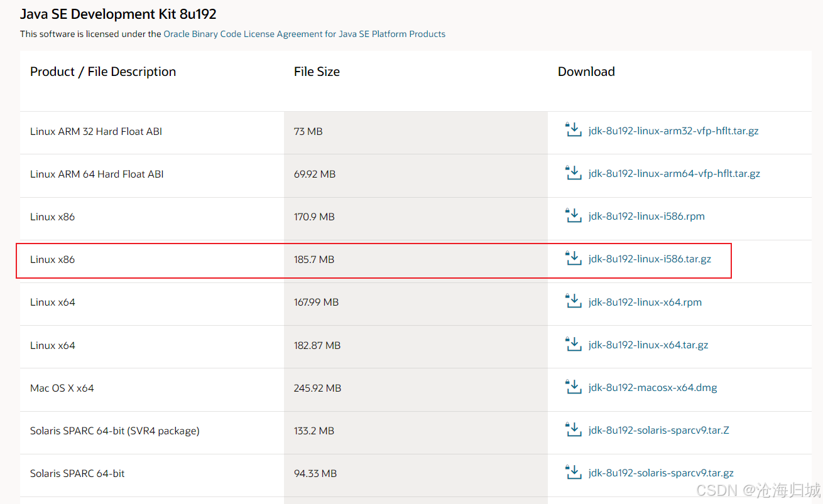Click download icon beside jdk-8u192-linux-i586.rpm

pos(574,215)
